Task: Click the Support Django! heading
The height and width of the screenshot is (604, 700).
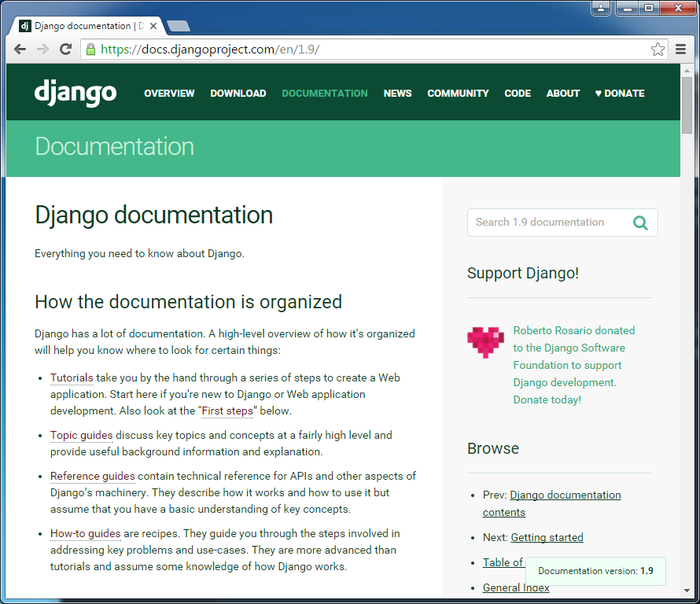Action: [523, 273]
